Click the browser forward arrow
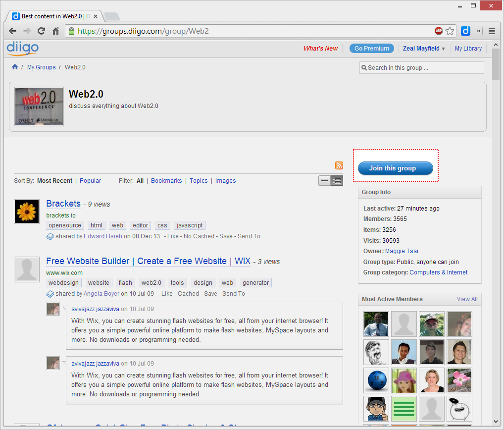This screenshot has height=430, width=504. point(27,31)
